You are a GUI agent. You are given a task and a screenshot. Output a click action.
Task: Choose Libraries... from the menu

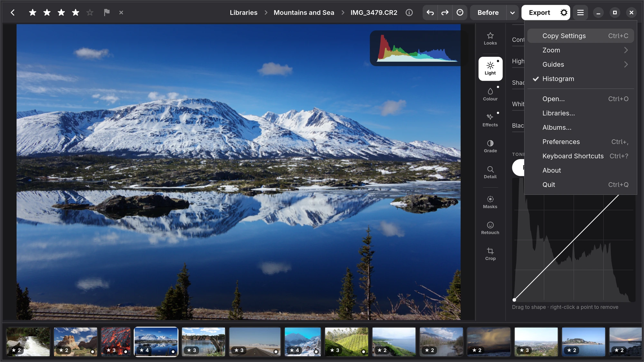581,113
